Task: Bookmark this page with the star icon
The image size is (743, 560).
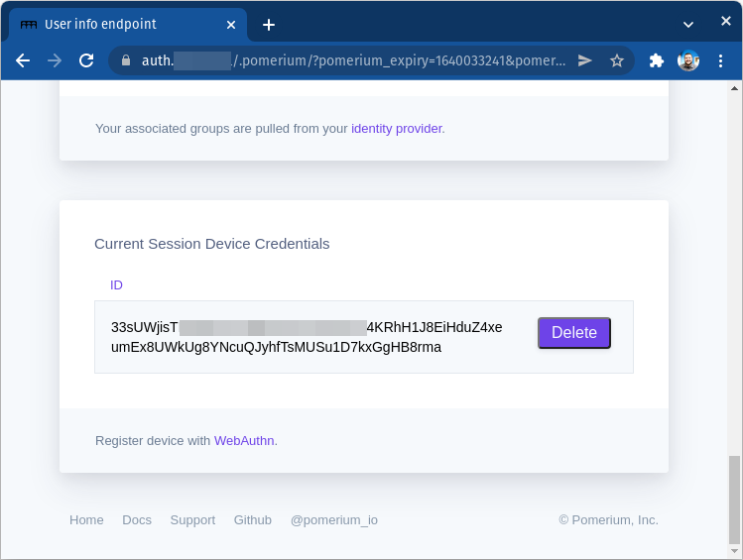Action: (x=616, y=60)
